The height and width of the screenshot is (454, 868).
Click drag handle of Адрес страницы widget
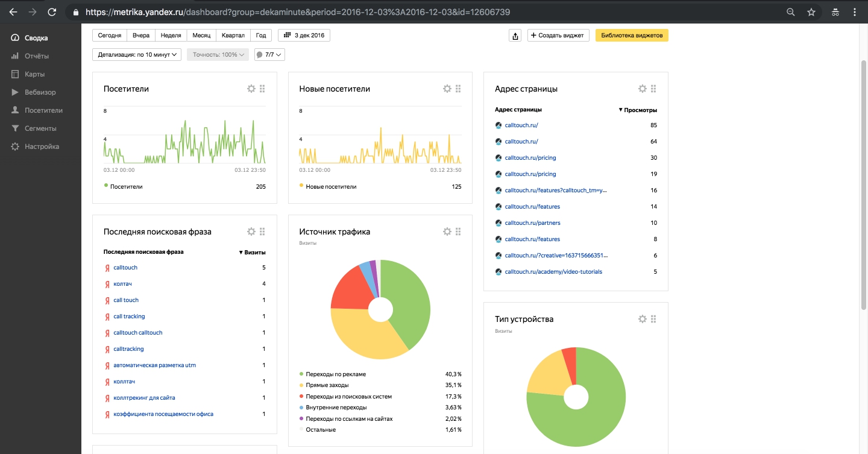point(653,89)
